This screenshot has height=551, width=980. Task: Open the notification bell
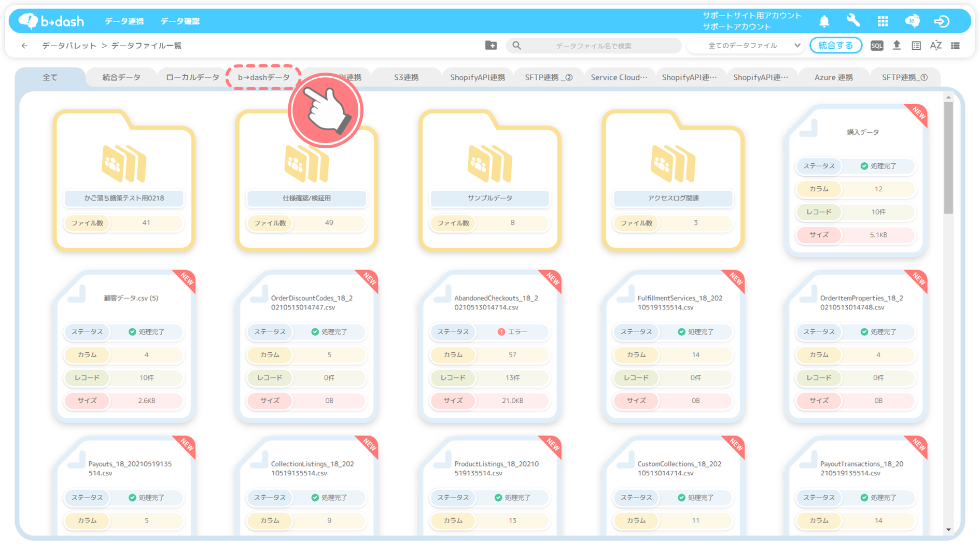824,21
